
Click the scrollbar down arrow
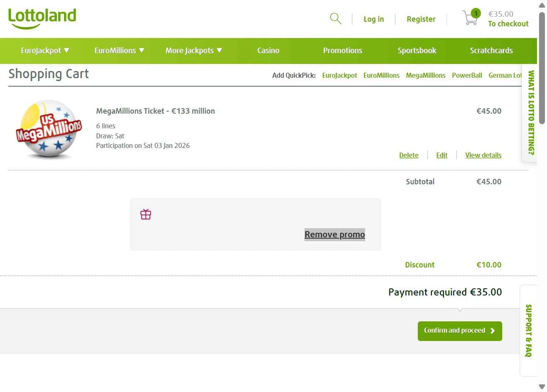click(x=542, y=387)
